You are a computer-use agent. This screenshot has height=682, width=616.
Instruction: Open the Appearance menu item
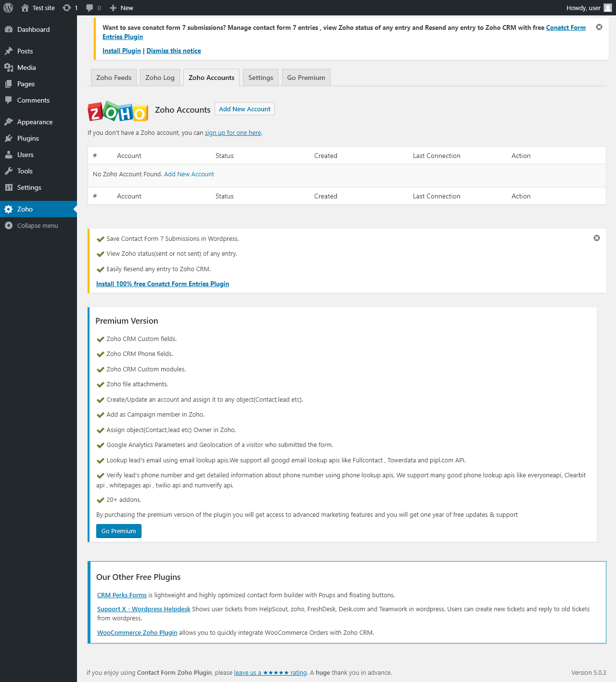coord(38,122)
